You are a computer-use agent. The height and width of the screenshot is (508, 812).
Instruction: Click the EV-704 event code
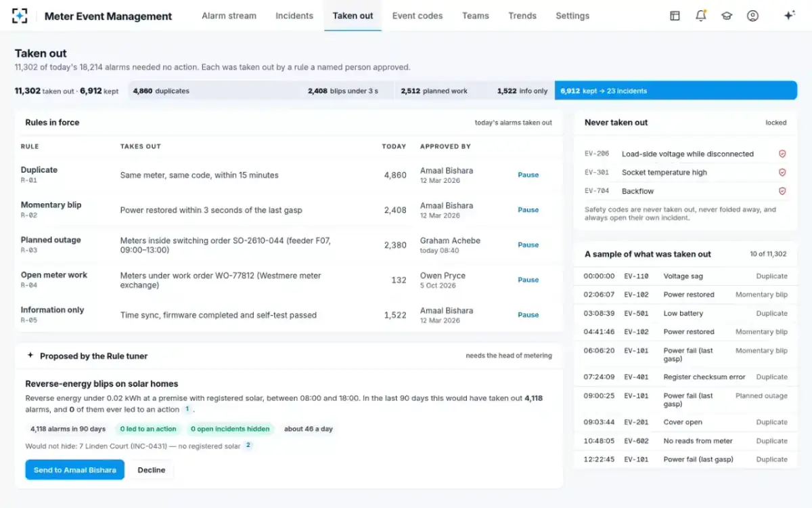tap(597, 191)
